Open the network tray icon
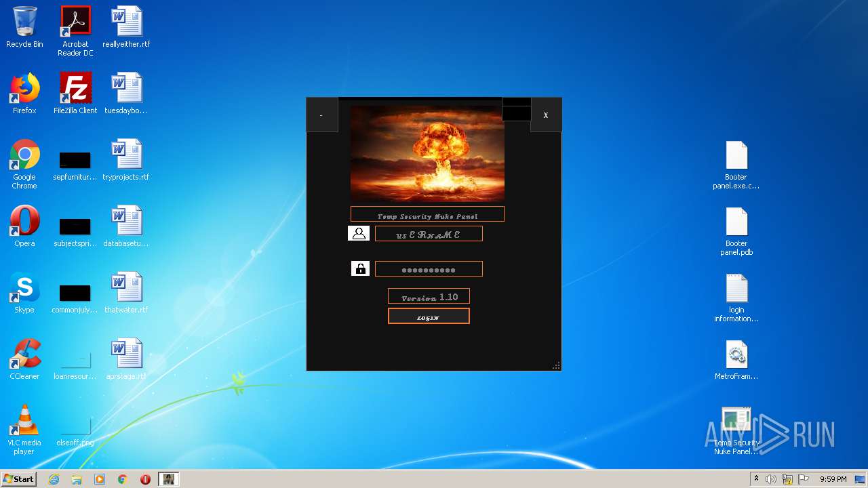This screenshot has height=488, width=868. click(x=787, y=479)
